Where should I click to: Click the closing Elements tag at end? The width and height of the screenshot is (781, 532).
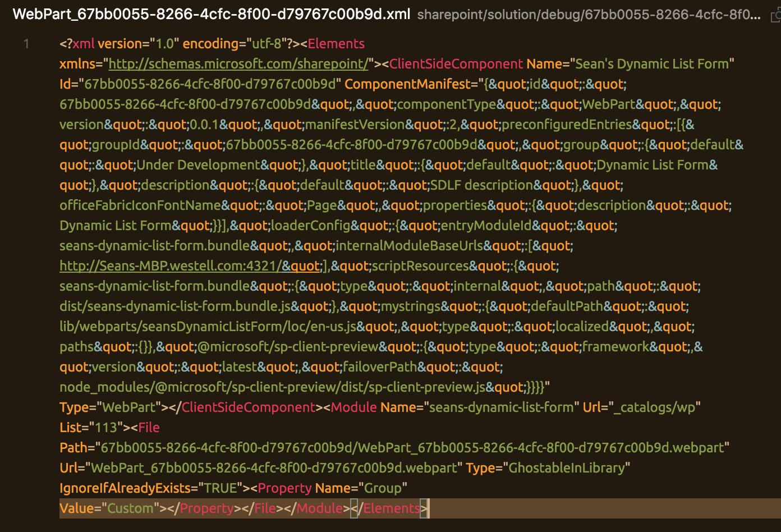click(x=392, y=508)
